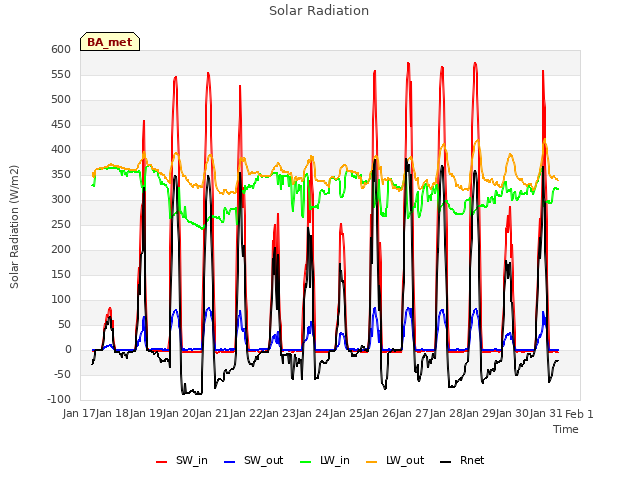
Task: Click the 500 y-axis tick label
Action: coord(61,100)
